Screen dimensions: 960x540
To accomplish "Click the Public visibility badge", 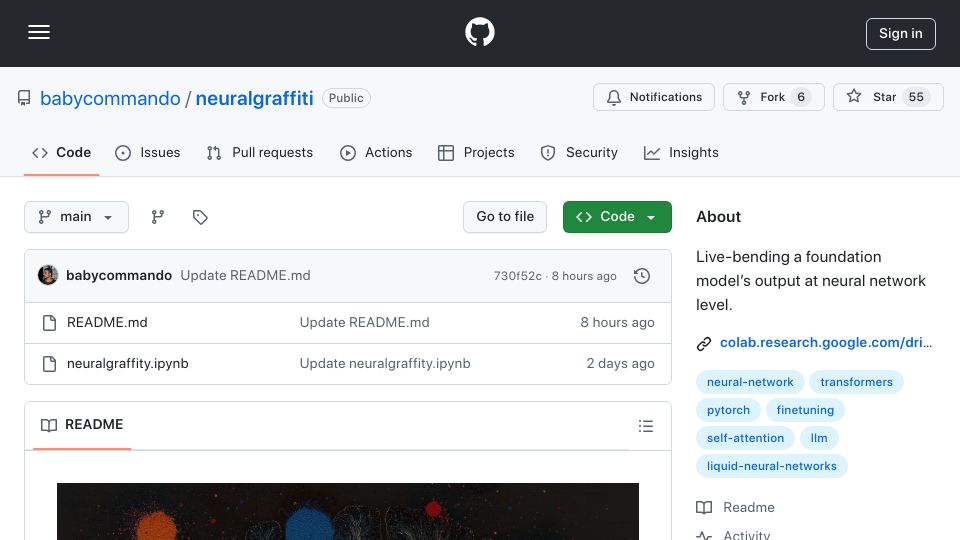I will point(346,98).
